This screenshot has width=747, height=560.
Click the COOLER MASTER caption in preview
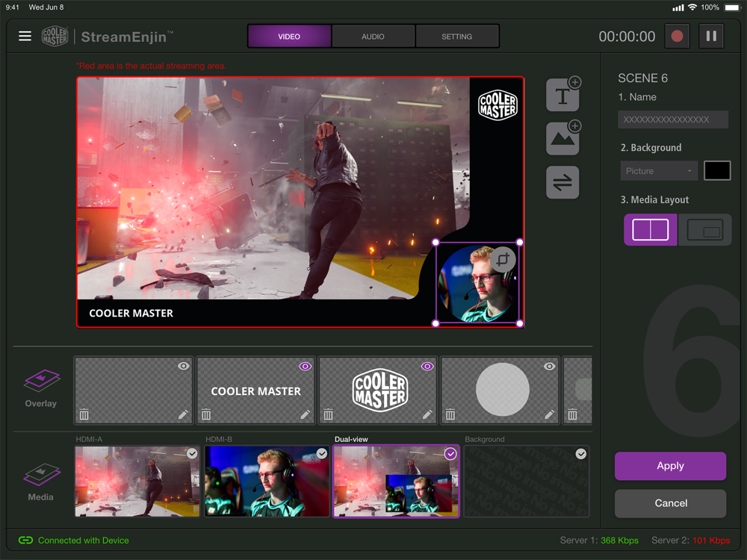click(131, 314)
